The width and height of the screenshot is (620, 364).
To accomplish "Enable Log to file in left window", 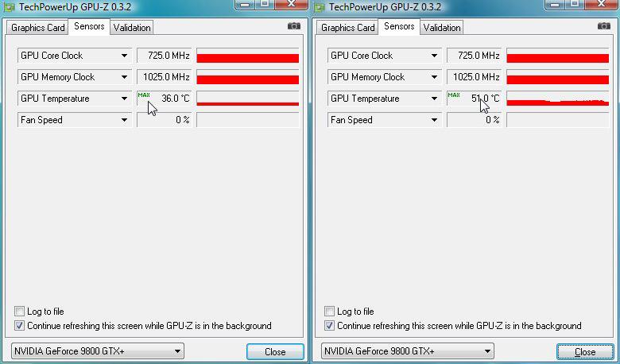I will click(19, 311).
